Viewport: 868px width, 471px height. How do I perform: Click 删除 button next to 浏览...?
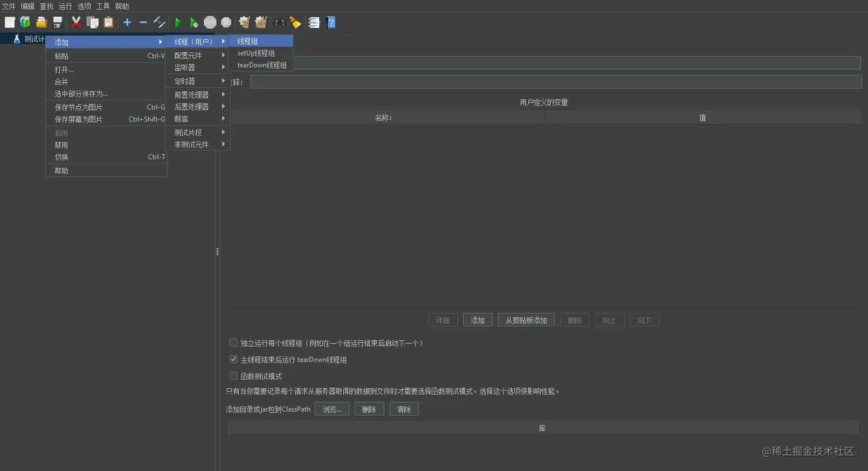[x=369, y=409]
